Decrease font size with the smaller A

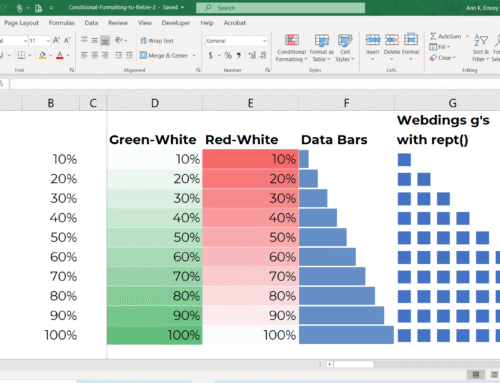point(67,40)
